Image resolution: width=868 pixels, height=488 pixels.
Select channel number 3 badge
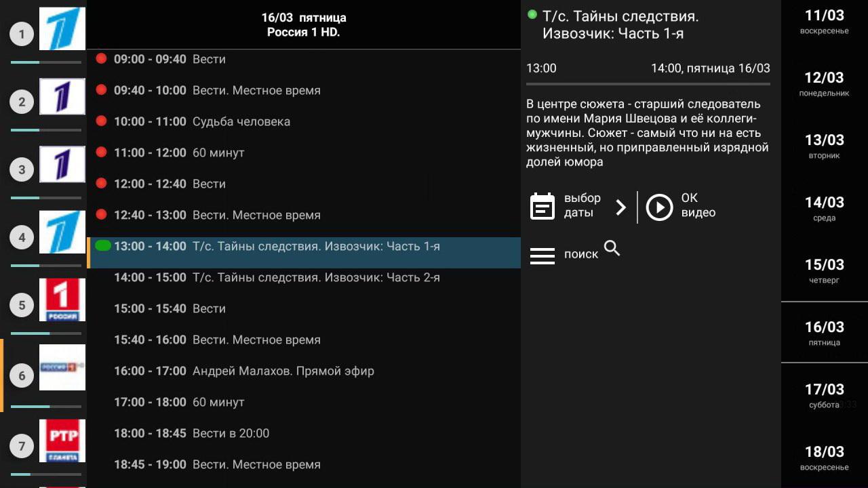click(22, 169)
